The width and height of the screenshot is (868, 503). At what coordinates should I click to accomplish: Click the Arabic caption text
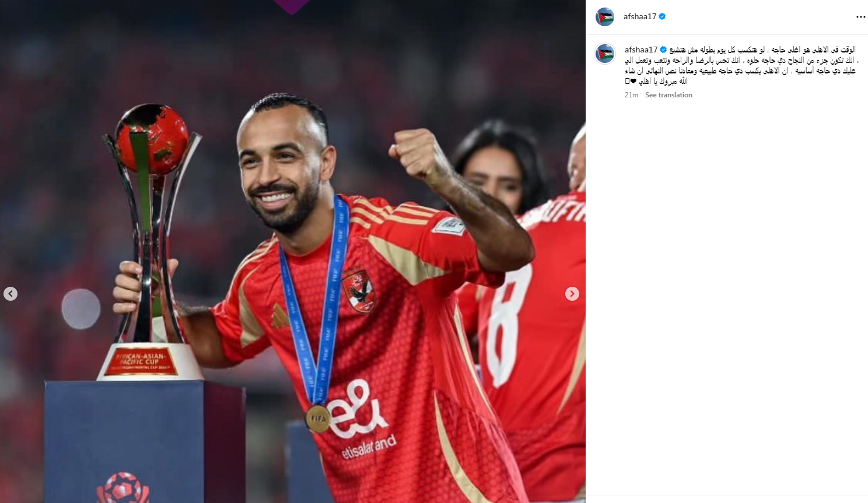[741, 65]
